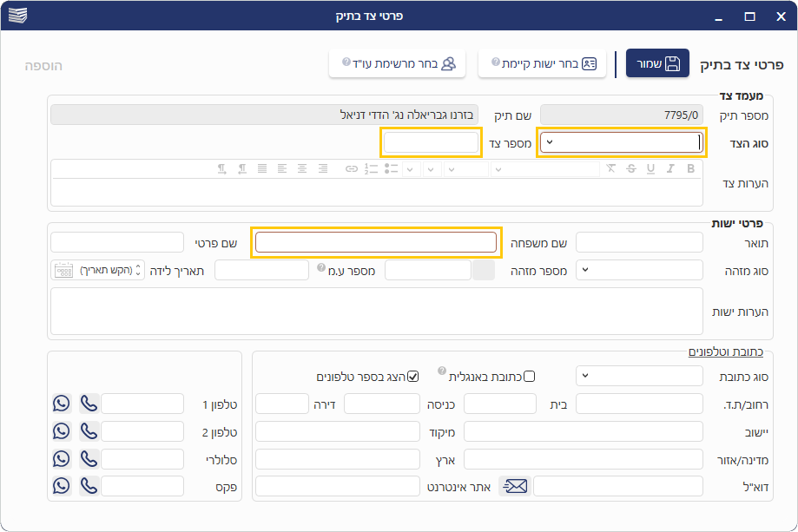The image size is (798, 532).
Task: Click the WhatsApp icon for fax row
Action: [x=61, y=486]
